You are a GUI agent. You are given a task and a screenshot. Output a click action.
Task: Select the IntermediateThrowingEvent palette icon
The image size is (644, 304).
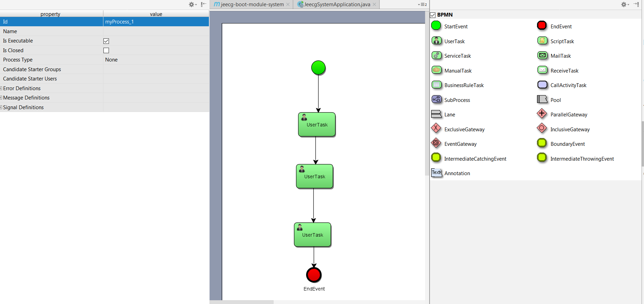pos(542,158)
